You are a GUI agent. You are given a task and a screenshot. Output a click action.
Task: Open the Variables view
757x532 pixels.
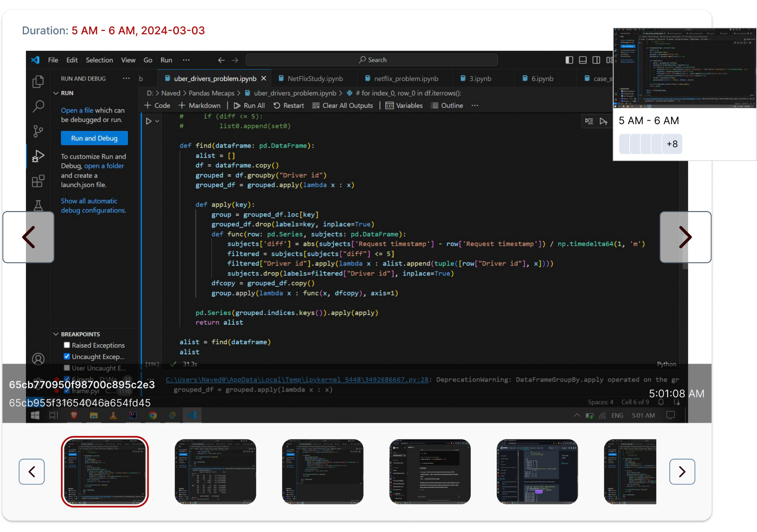(404, 106)
